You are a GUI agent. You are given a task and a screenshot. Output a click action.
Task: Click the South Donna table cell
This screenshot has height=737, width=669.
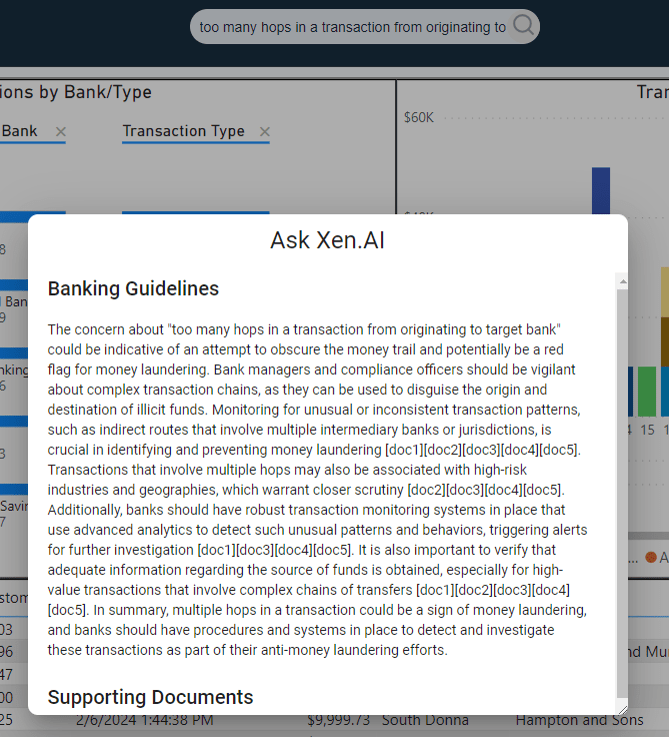425,720
